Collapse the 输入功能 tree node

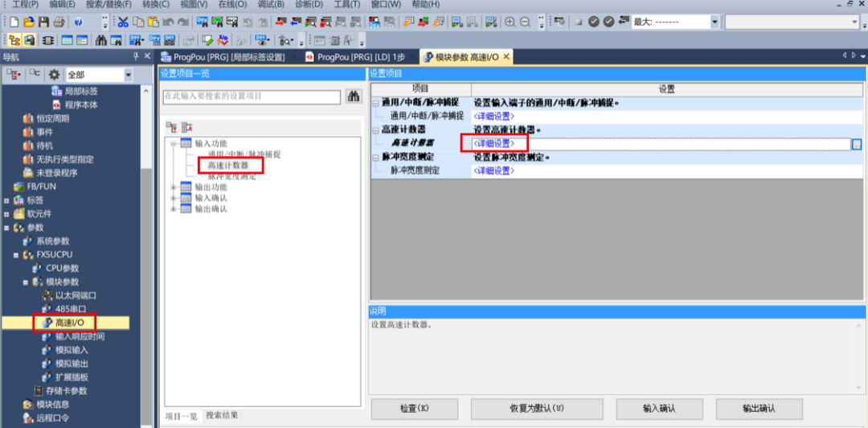click(173, 143)
